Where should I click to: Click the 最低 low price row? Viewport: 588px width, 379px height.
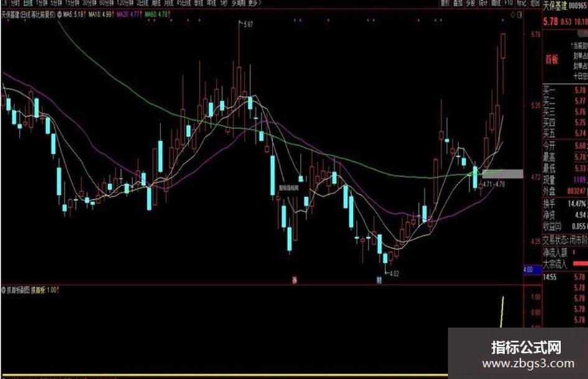click(x=565, y=169)
